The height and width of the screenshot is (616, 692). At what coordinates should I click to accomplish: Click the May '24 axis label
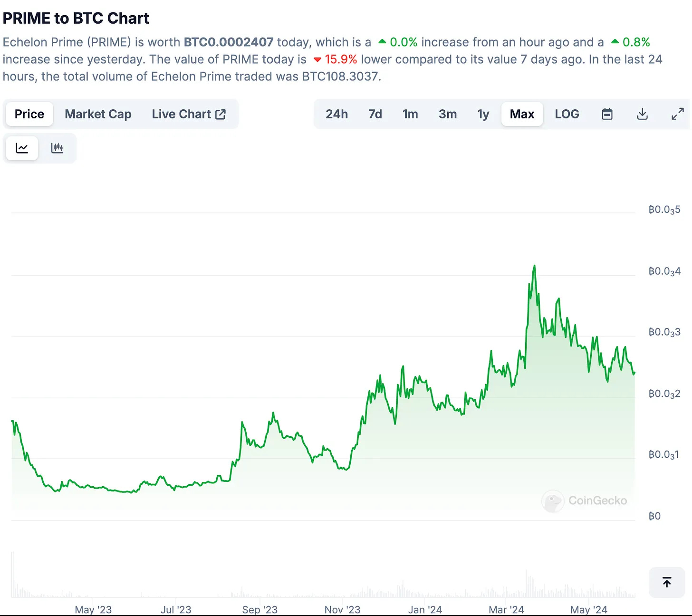589,609
